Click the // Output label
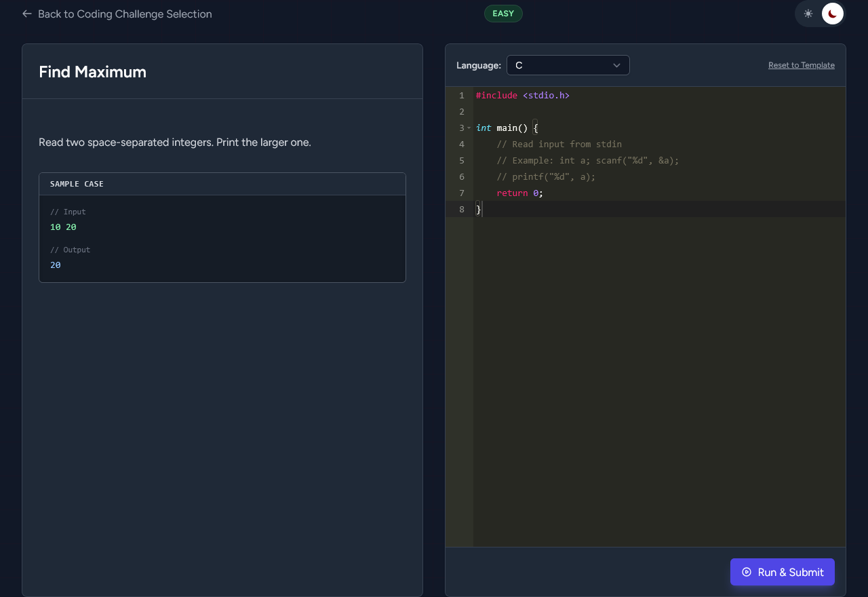The width and height of the screenshot is (868, 597). (70, 250)
